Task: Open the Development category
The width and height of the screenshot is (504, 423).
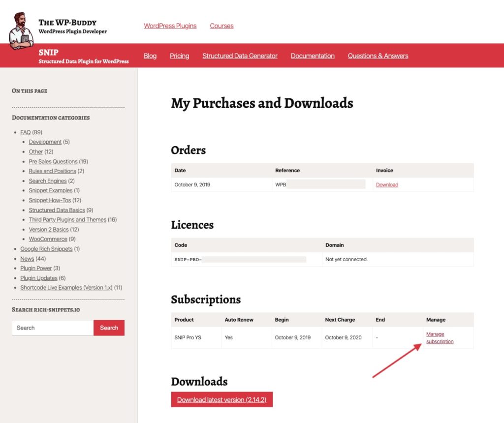Action: tap(45, 142)
